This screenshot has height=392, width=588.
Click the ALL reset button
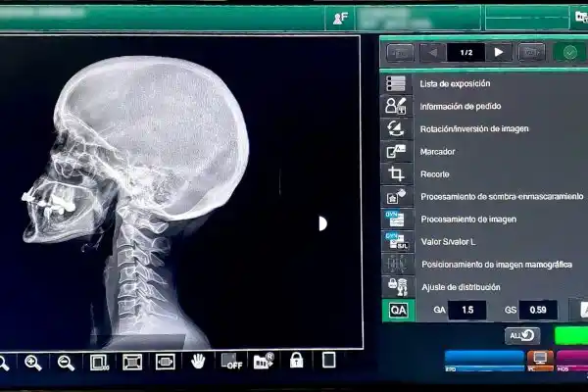521,335
